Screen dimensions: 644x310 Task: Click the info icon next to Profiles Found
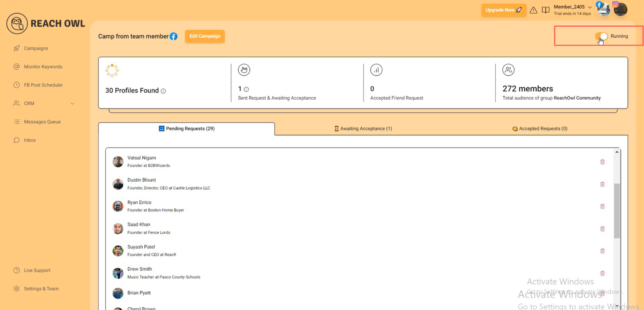163,91
